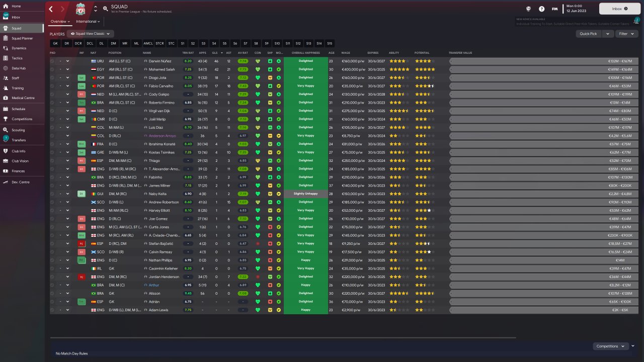
Task: Click the up/down club switcher arrows
Action: (96, 9)
